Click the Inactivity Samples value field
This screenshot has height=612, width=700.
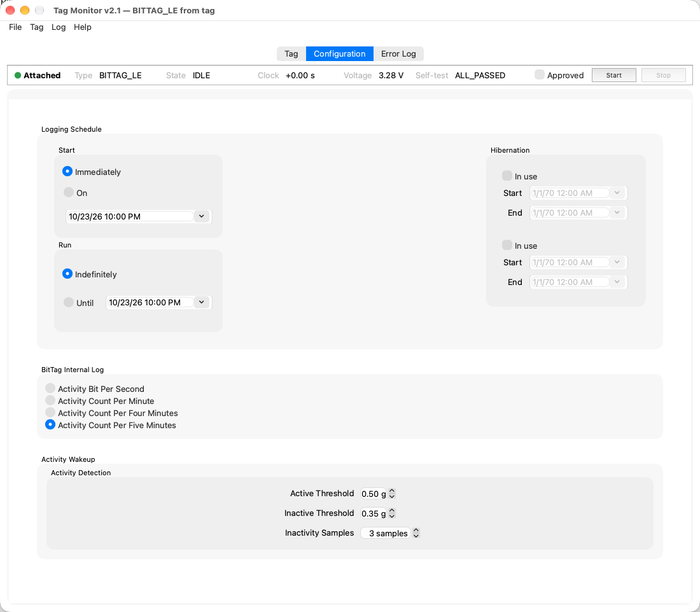386,533
